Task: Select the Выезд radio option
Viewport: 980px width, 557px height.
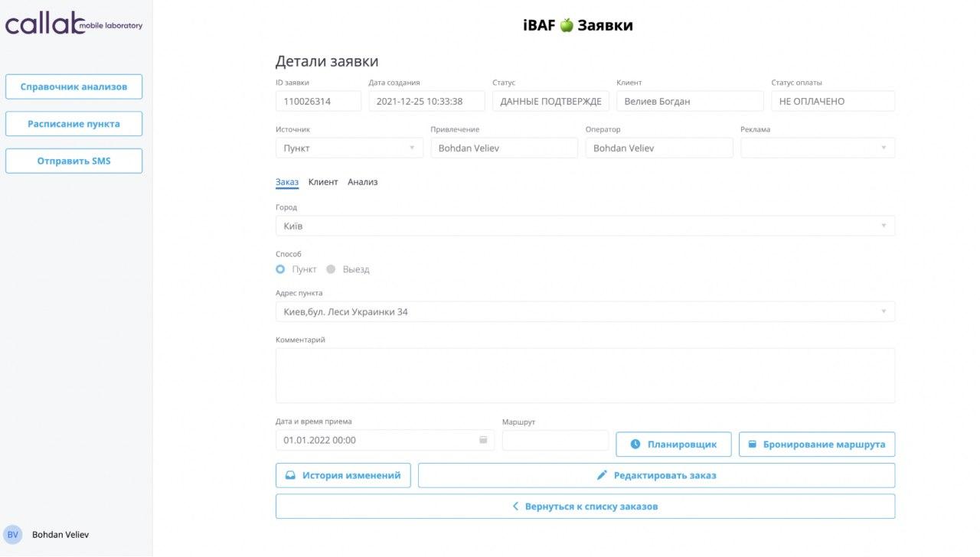Action: pyautogui.click(x=331, y=269)
